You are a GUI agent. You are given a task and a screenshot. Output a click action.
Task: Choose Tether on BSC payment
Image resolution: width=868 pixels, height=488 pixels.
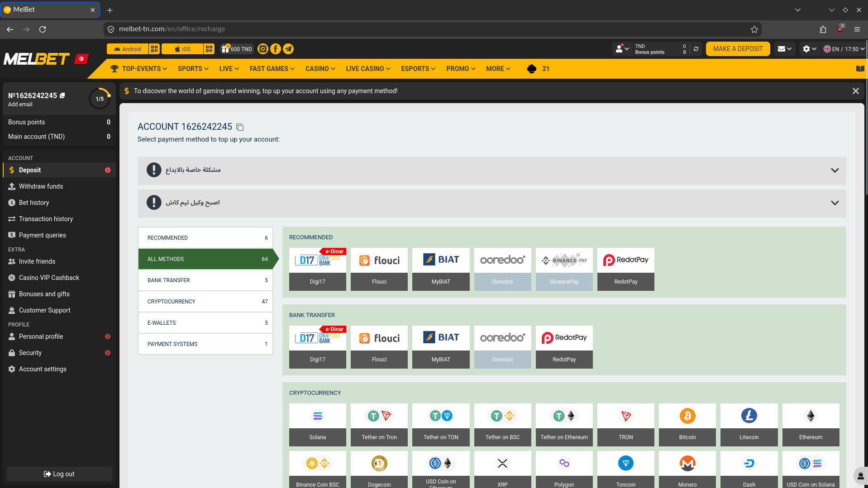click(x=502, y=425)
